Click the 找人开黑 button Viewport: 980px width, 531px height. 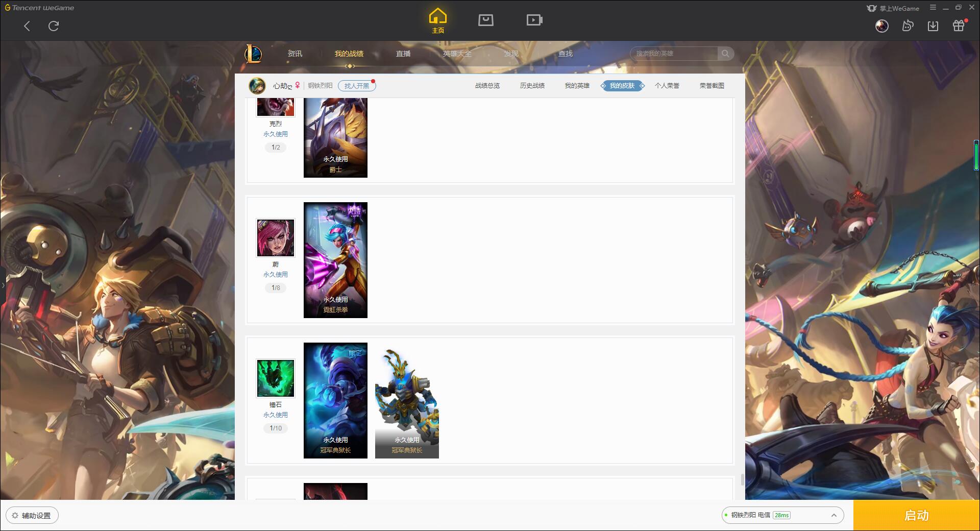(357, 86)
